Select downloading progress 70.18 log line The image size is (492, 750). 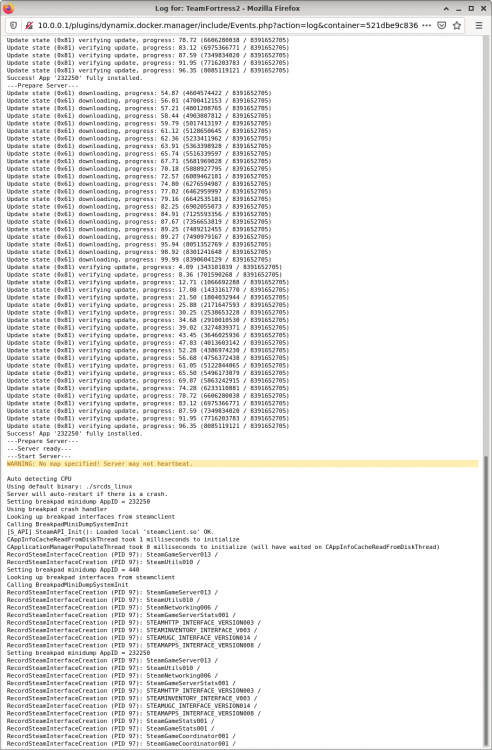[x=139, y=169]
